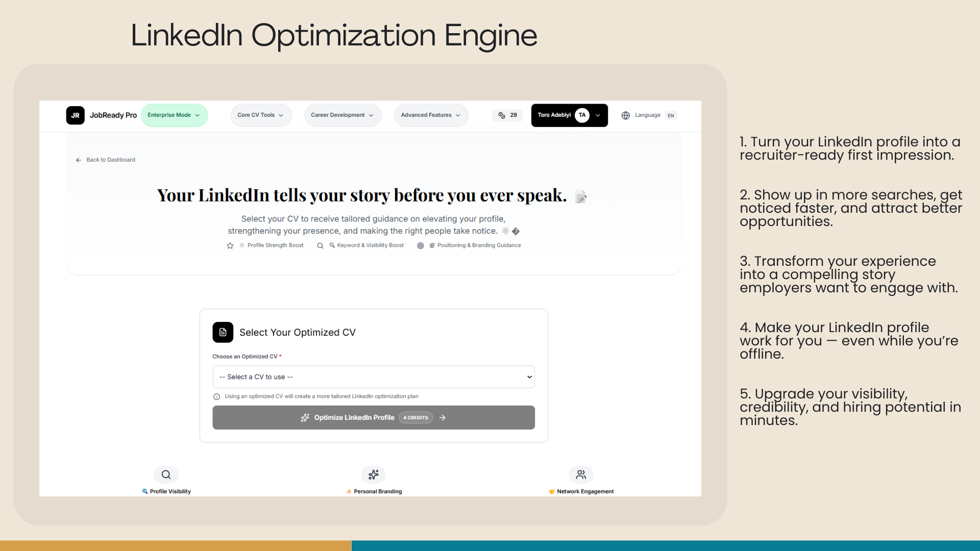Open the Career Development dropdown
This screenshot has width=980, height=551.
click(342, 115)
